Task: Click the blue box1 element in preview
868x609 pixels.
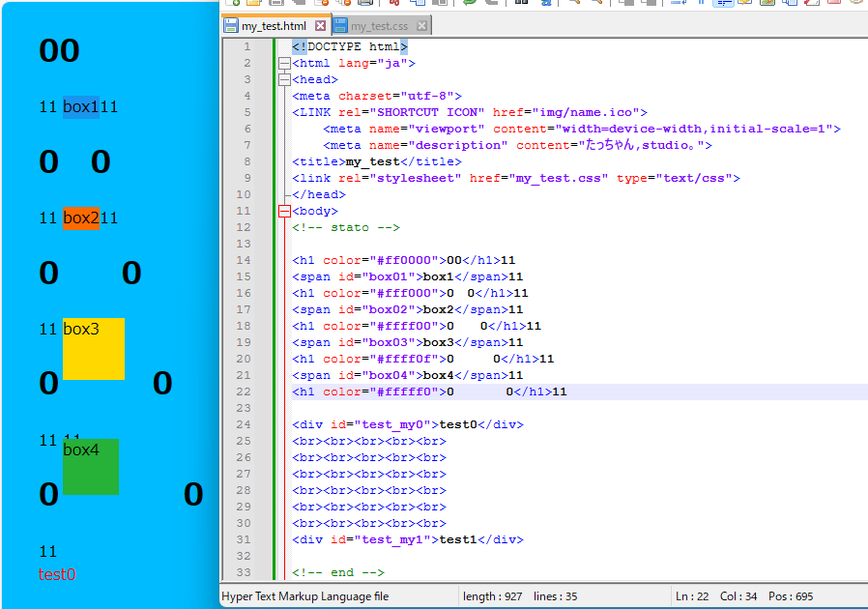Action: [81, 107]
